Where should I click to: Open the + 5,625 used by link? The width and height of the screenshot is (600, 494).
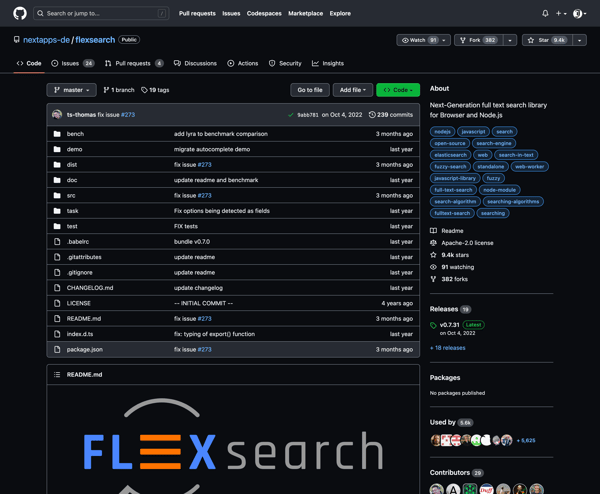[526, 440]
